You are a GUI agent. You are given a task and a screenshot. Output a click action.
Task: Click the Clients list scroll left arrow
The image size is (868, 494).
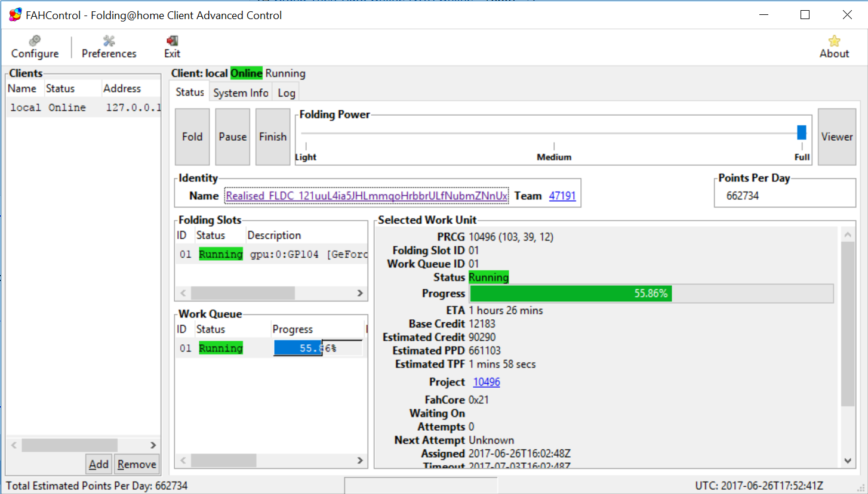13,445
